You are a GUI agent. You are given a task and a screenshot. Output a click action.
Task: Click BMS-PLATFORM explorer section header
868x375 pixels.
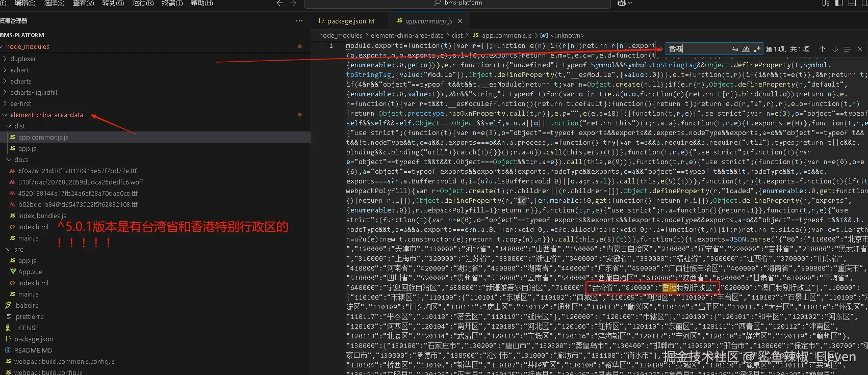click(x=155, y=35)
